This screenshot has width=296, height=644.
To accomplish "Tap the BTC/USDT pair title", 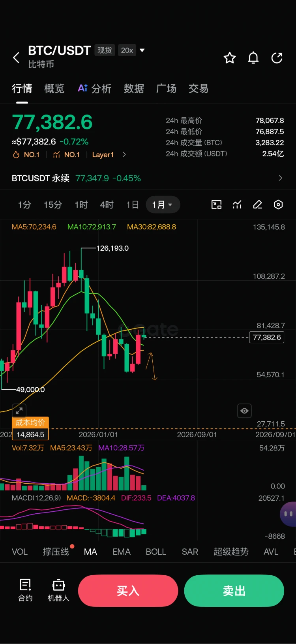I will 60,50.
